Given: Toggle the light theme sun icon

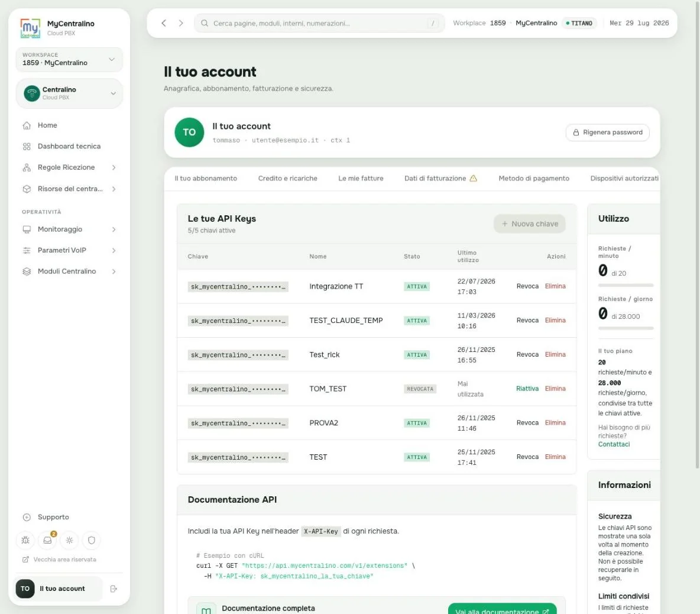Looking at the screenshot, I should [69, 540].
